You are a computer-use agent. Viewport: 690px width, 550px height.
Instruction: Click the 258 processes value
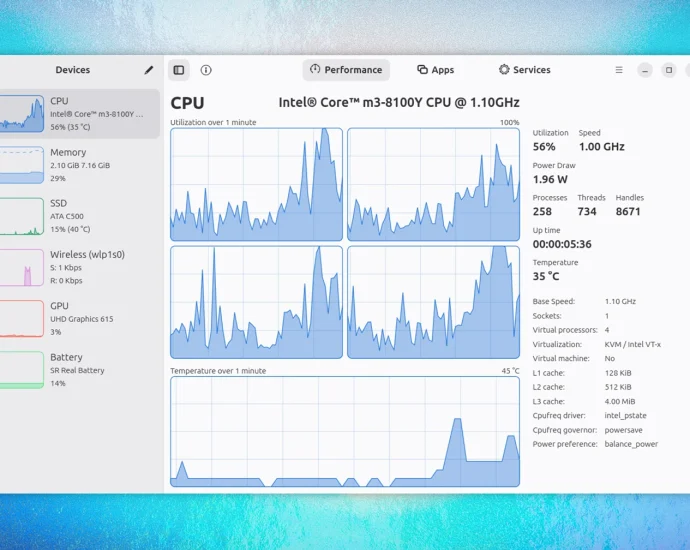pos(542,212)
